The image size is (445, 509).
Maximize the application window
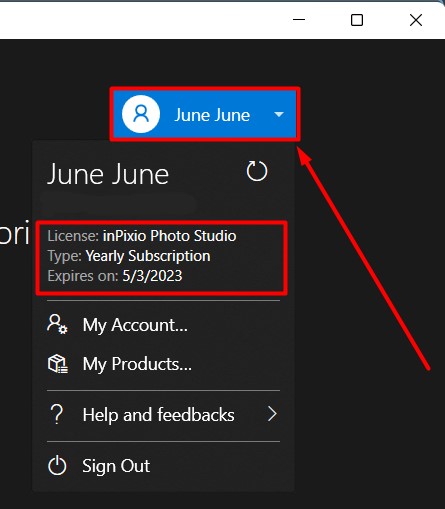[x=357, y=20]
